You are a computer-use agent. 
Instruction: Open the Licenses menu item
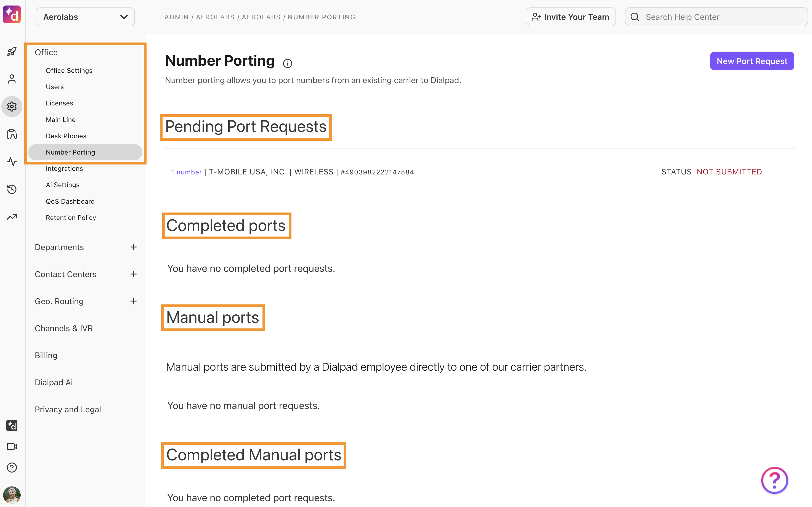tap(59, 103)
